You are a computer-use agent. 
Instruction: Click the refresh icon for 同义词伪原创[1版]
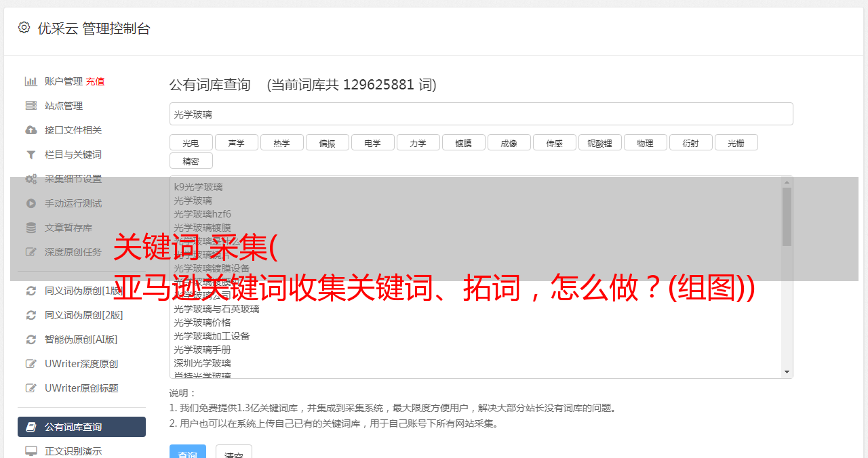pos(31,291)
